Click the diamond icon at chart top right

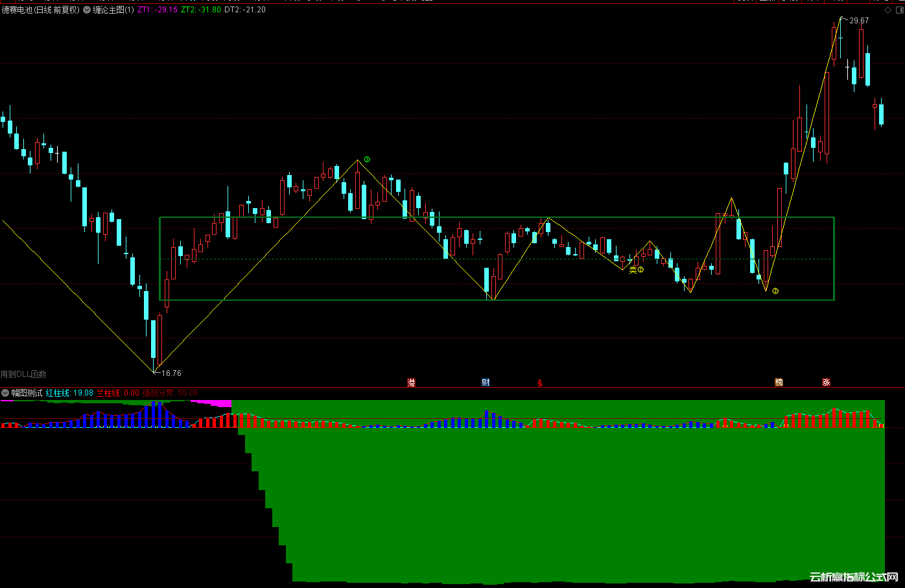[887, 10]
